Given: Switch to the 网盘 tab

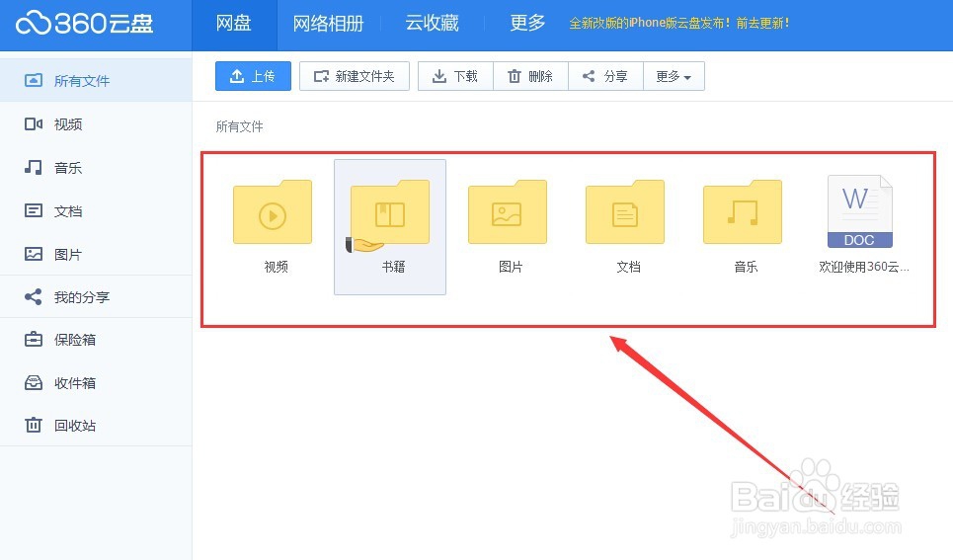Looking at the screenshot, I should (234, 24).
